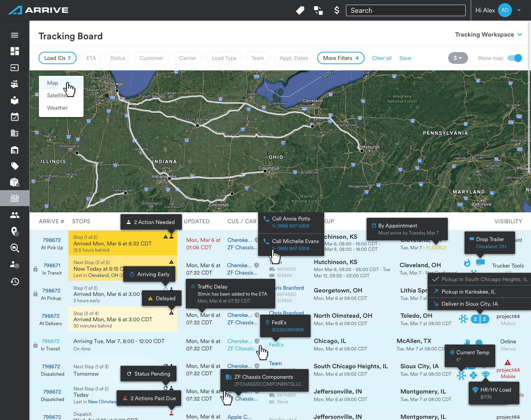This screenshot has height=420, width=531.
Task: Click the dollar sign icon in top bar
Action: tap(337, 10)
